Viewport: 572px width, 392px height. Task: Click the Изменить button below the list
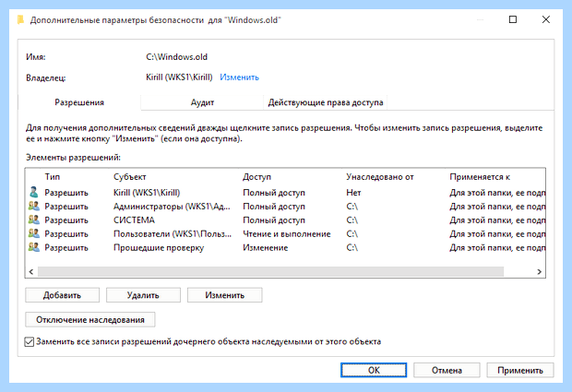tap(224, 295)
